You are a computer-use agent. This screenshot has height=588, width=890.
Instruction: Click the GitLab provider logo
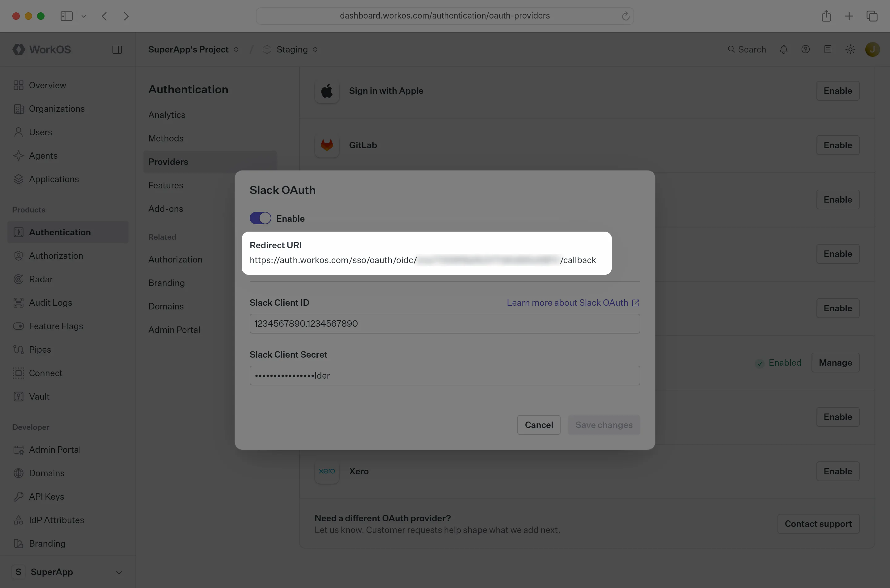click(327, 145)
